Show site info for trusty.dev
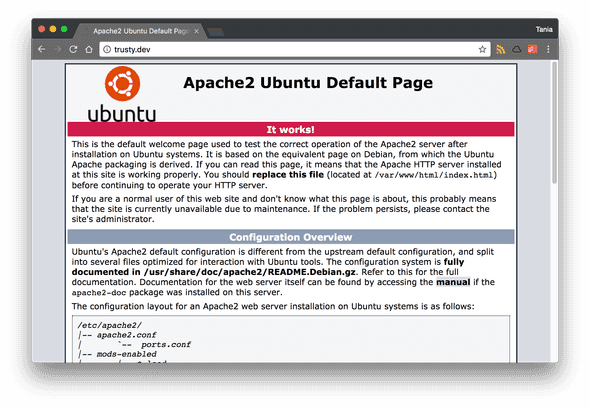The width and height of the screenshot is (590, 408). point(107,49)
